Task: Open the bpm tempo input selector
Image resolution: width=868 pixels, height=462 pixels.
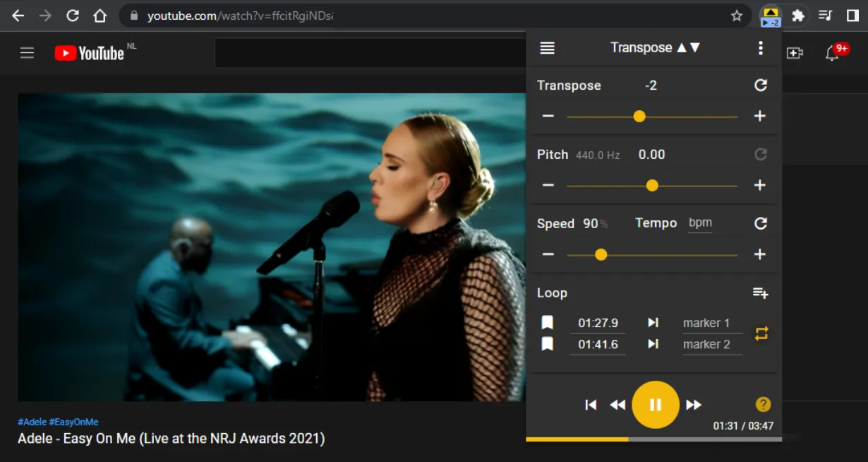Action: (700, 223)
